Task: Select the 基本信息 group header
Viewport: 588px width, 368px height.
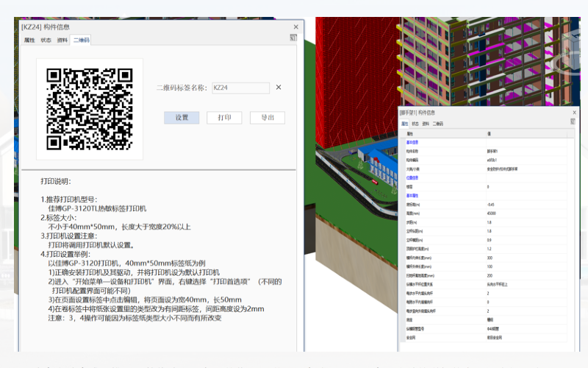Action: (412, 142)
